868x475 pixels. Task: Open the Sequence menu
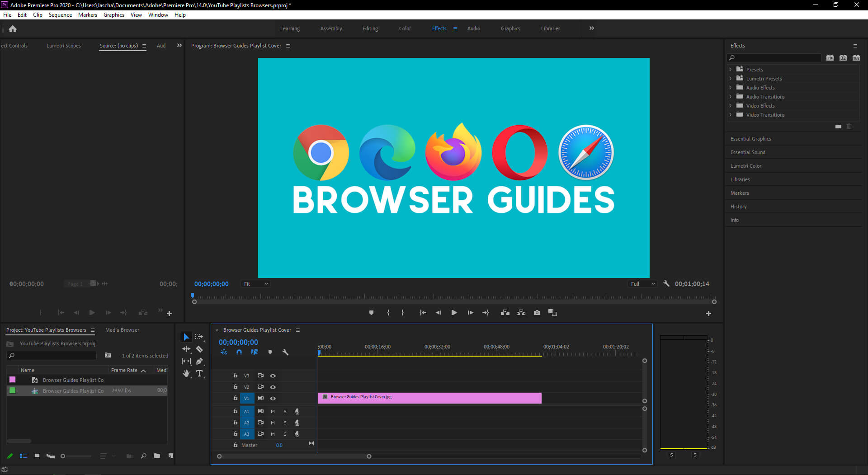60,15
